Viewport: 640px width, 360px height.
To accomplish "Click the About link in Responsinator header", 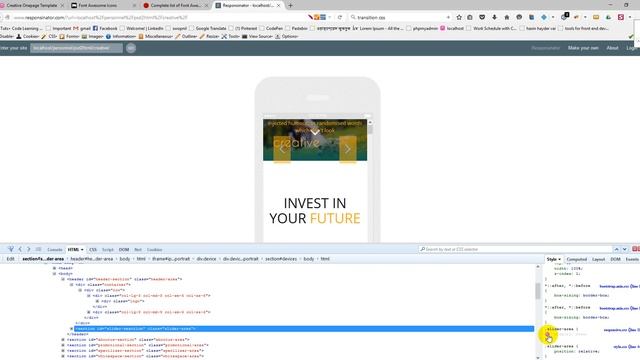I will click(x=612, y=48).
